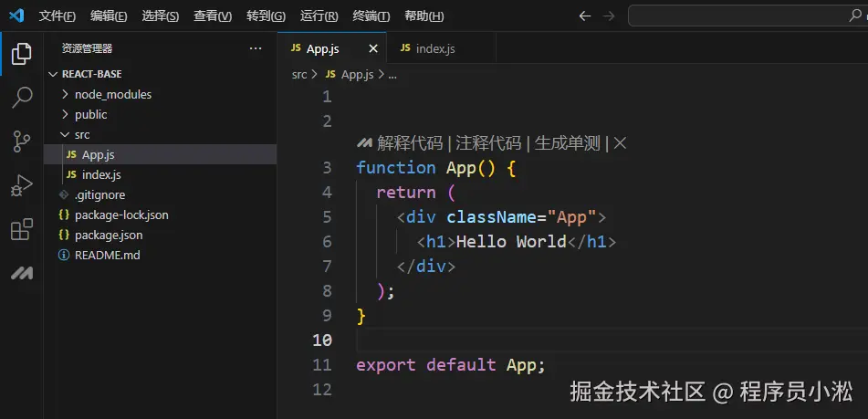Open the 帮助(H) menu
Image resolution: width=868 pixels, height=419 pixels.
click(424, 16)
